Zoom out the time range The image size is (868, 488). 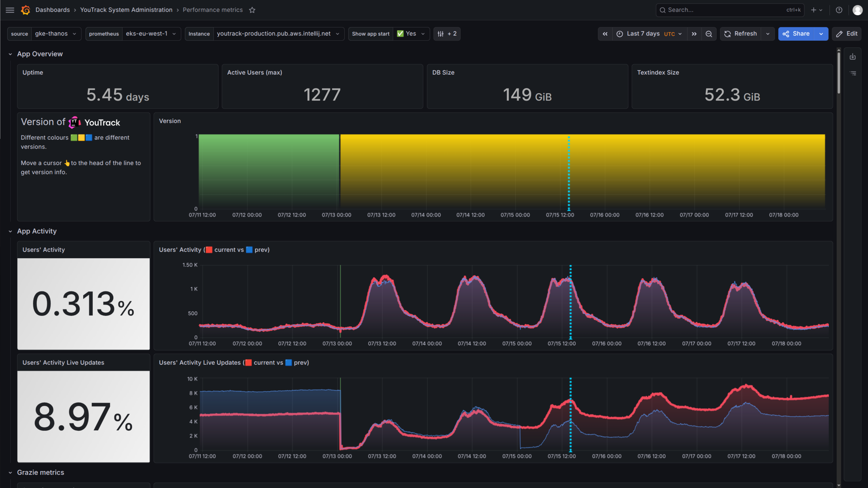(x=709, y=34)
